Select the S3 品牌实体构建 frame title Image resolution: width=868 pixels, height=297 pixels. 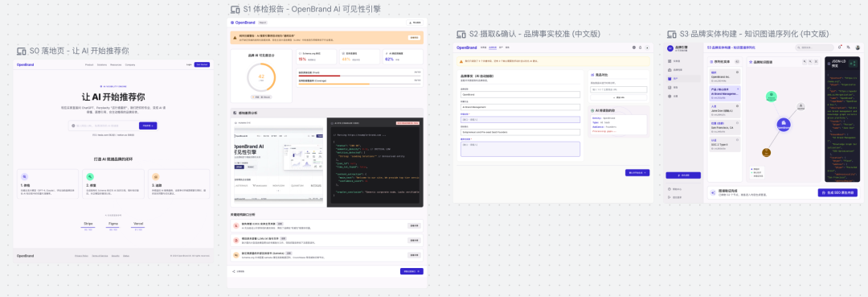(755, 35)
